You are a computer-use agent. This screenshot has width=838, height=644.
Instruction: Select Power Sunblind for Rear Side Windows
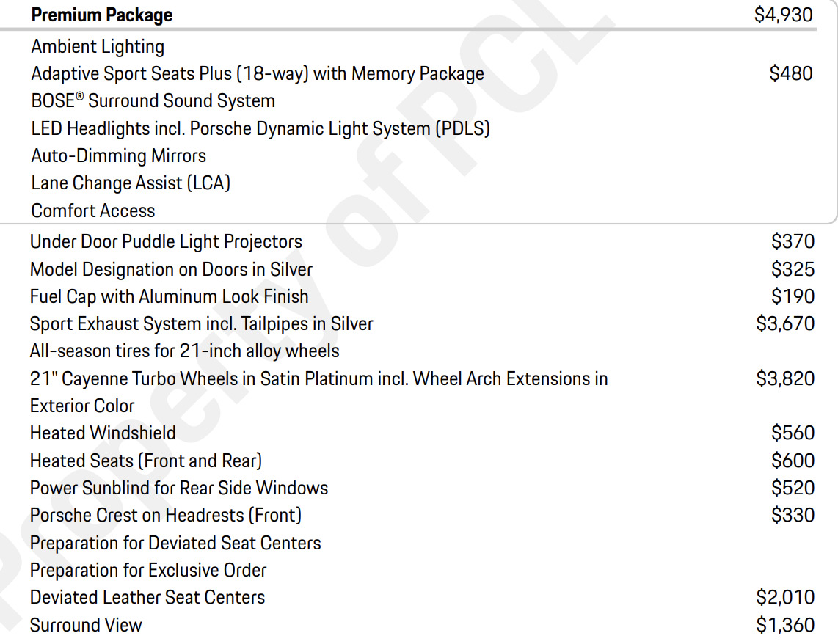[x=179, y=488]
